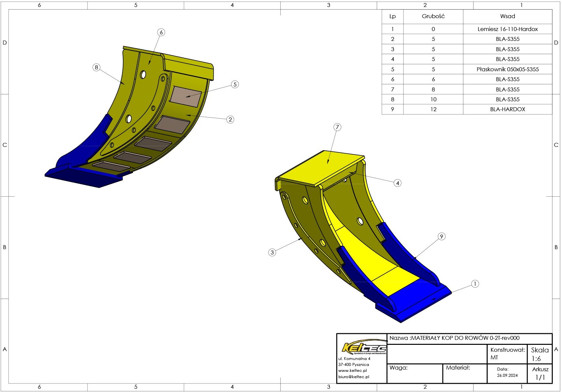Click the biuro@keltec.pl email address

(354, 376)
